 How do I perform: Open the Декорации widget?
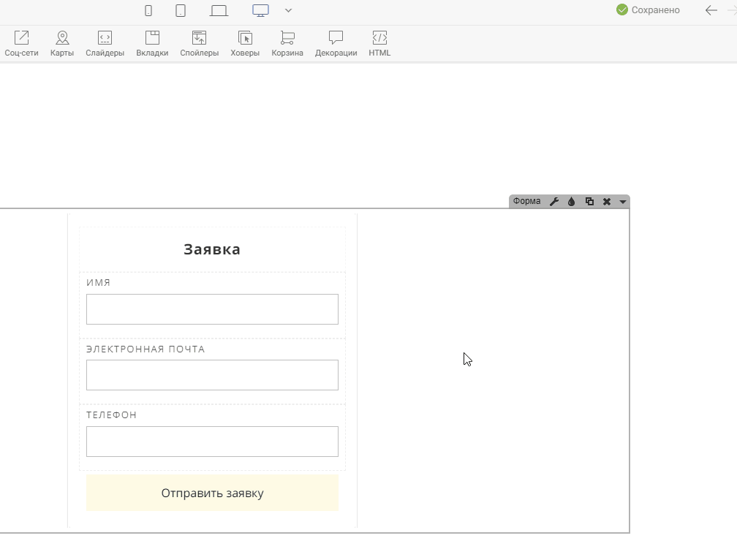pos(336,43)
